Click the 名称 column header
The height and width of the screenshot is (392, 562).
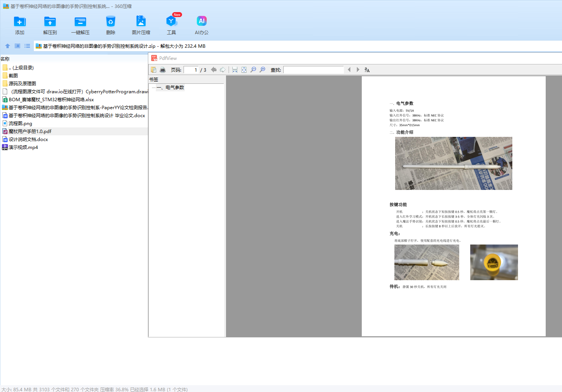click(5, 59)
